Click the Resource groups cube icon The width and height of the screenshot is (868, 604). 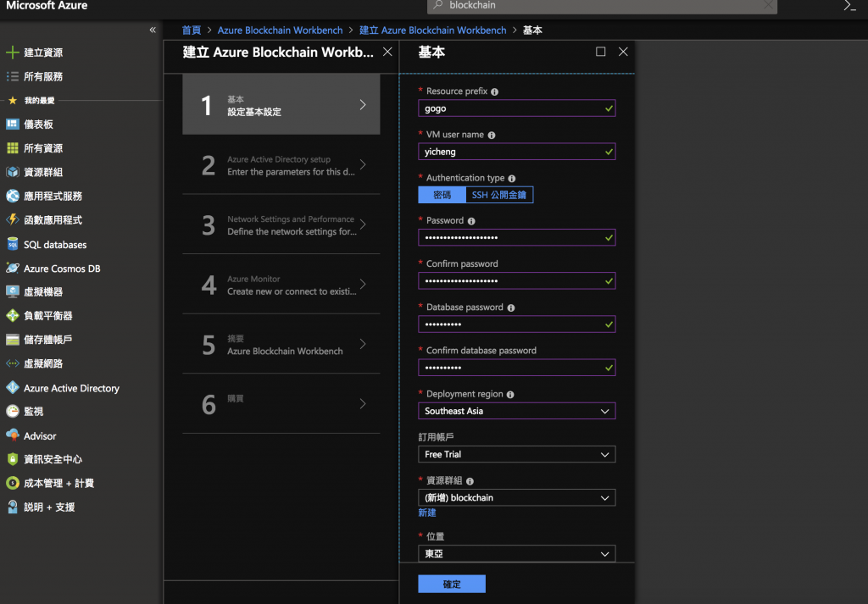pos(12,172)
